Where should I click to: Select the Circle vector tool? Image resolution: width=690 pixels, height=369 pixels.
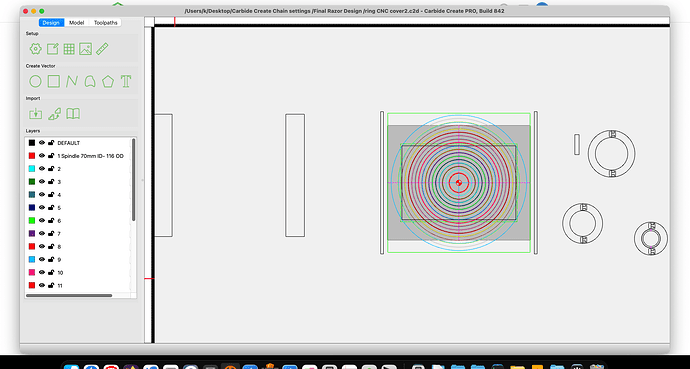click(35, 81)
